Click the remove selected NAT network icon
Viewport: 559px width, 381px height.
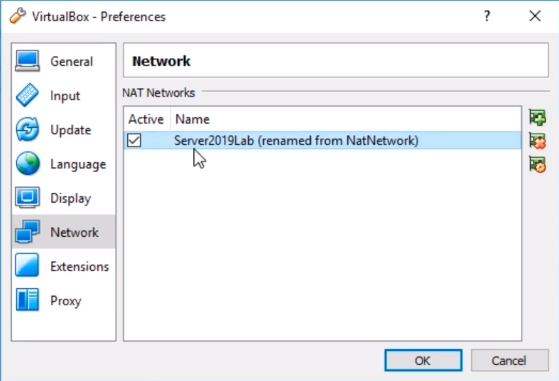tap(537, 141)
